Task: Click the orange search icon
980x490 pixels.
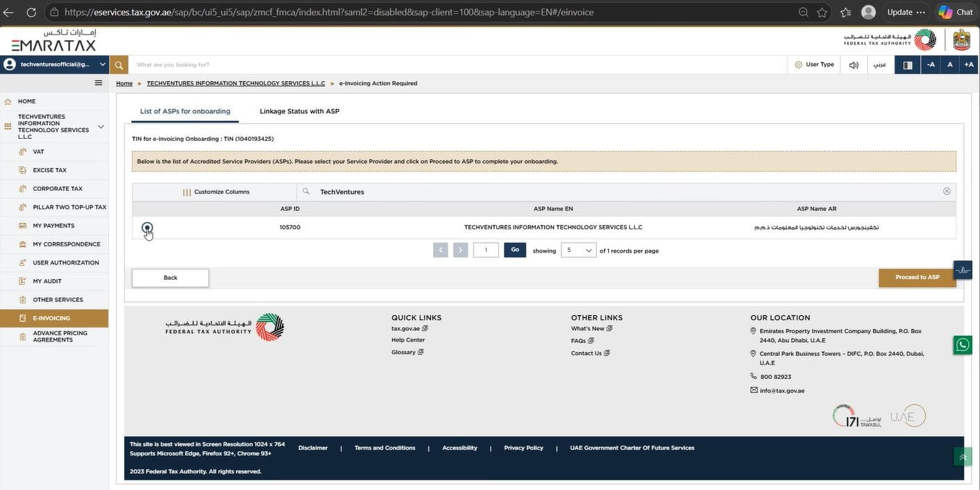Action: coord(119,65)
